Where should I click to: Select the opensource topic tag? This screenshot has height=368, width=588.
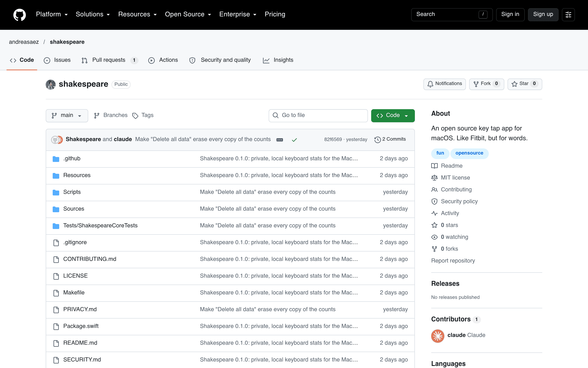(469, 153)
